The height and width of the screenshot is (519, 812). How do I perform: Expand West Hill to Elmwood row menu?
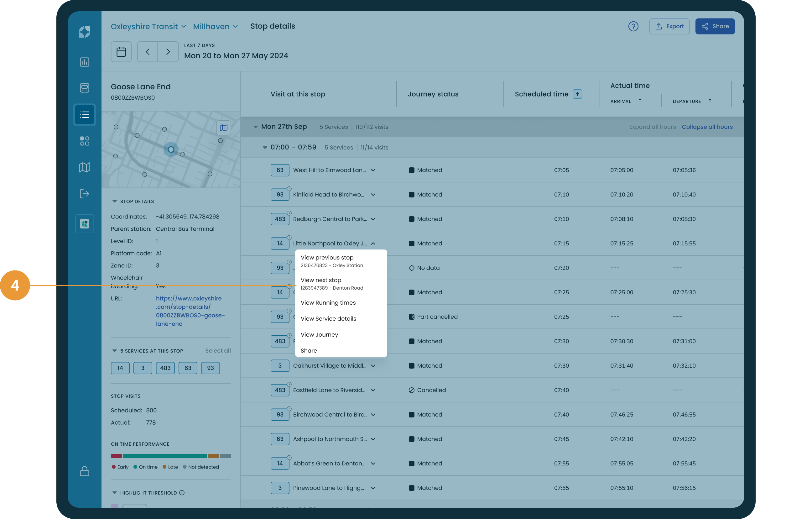tap(373, 170)
